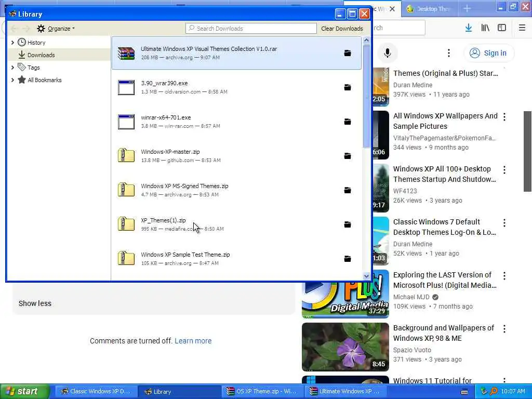The width and height of the screenshot is (532, 399).
Task: Switch to the Desktop Themes browser tab
Action: coord(429,9)
